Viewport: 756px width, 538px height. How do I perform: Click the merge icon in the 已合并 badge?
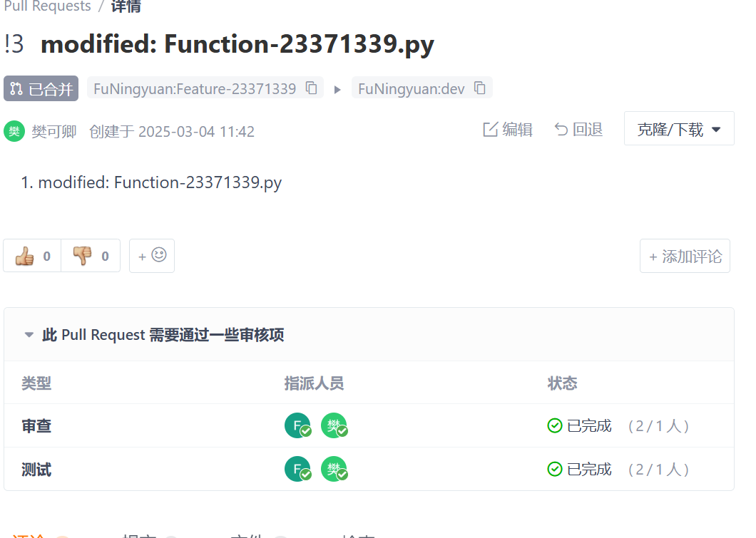coord(16,88)
